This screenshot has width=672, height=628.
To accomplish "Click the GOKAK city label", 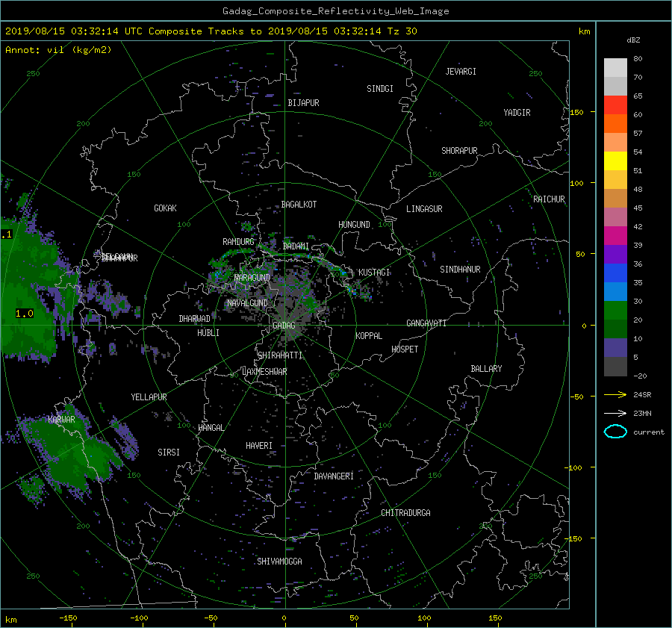I will 166,208.
